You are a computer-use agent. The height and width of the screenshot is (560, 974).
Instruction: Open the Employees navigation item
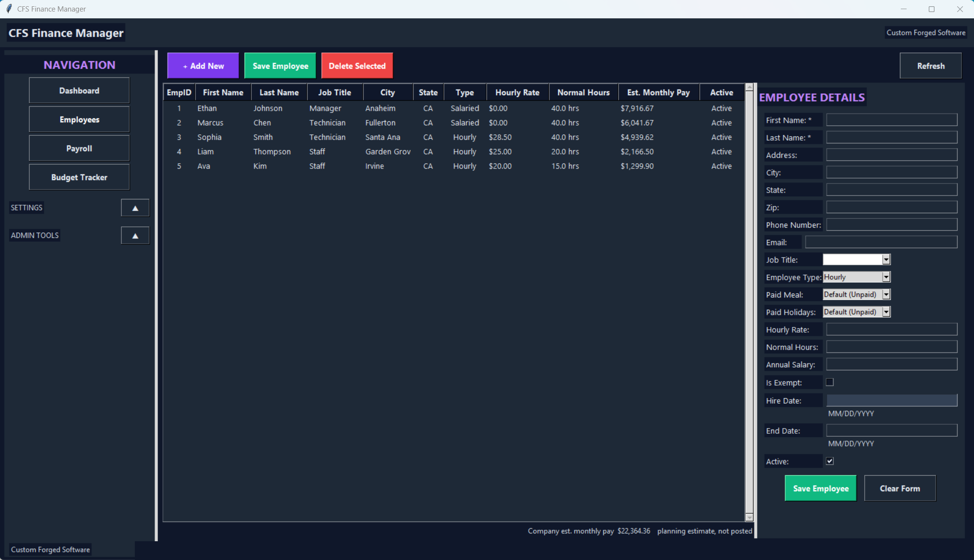(79, 119)
